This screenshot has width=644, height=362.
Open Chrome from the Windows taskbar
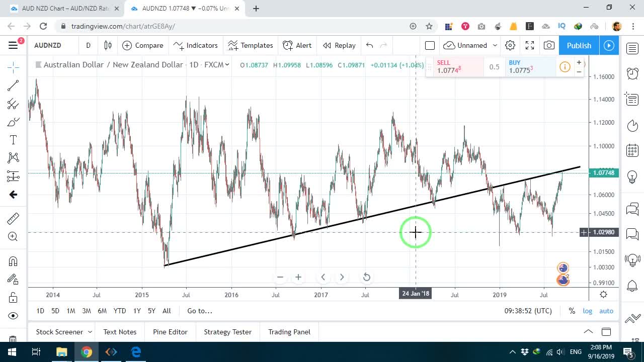point(87,352)
